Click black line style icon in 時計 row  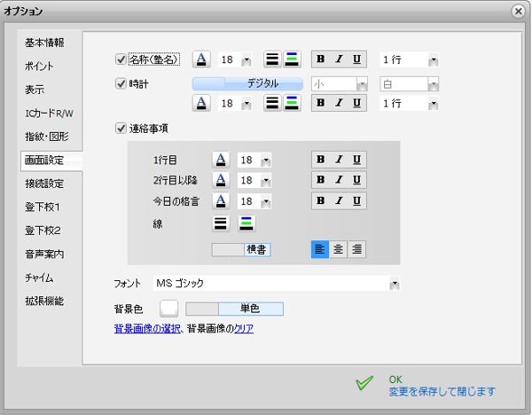[272, 103]
